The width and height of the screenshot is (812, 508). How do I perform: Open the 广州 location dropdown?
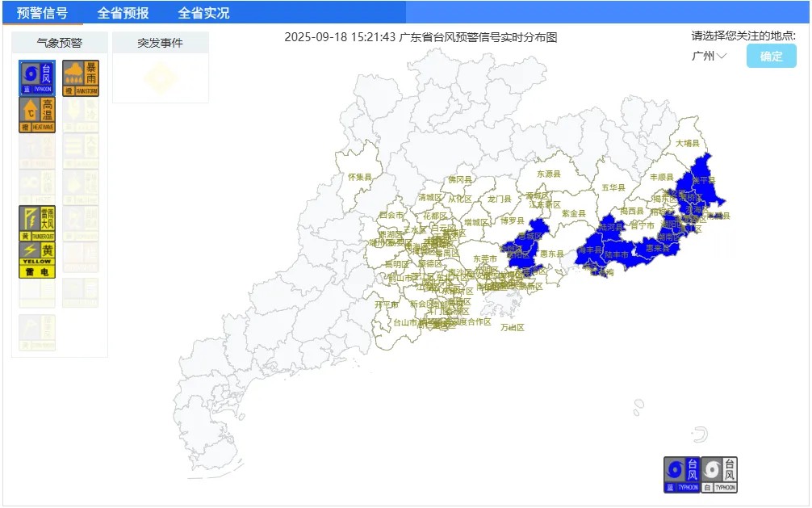click(x=709, y=56)
